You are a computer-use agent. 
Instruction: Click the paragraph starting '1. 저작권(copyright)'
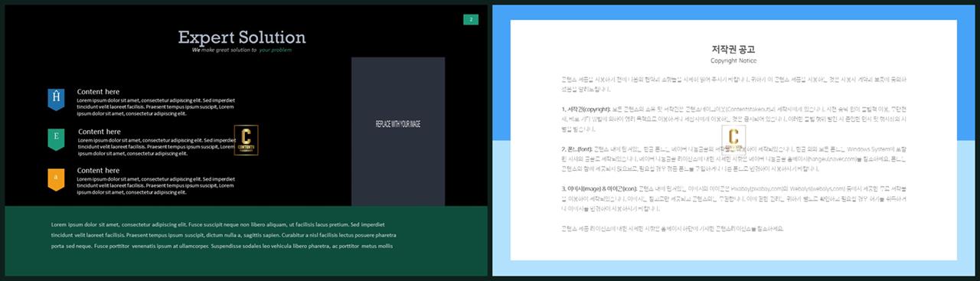[x=733, y=119]
